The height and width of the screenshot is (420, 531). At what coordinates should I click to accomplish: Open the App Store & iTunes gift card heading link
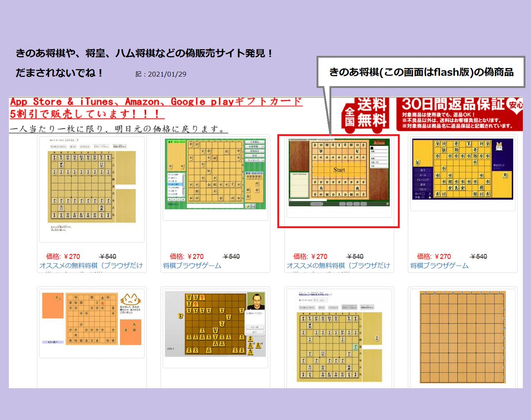(156, 102)
